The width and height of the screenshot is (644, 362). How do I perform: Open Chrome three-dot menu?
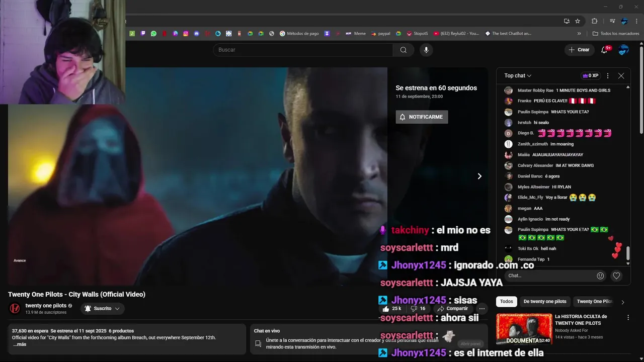[637, 21]
